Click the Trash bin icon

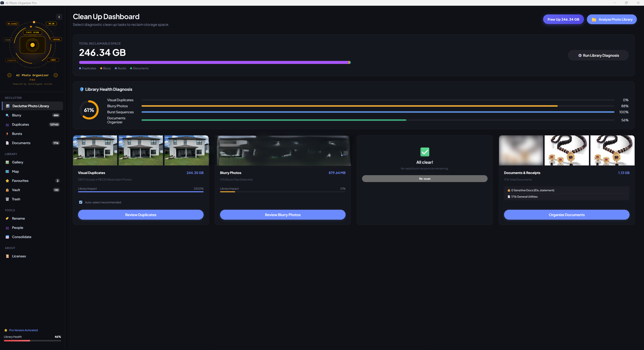coord(7,199)
